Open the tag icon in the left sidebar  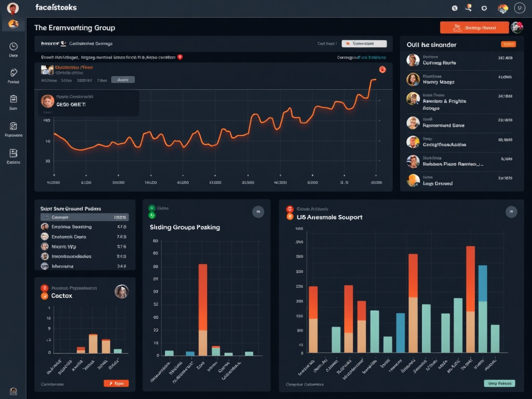14,73
